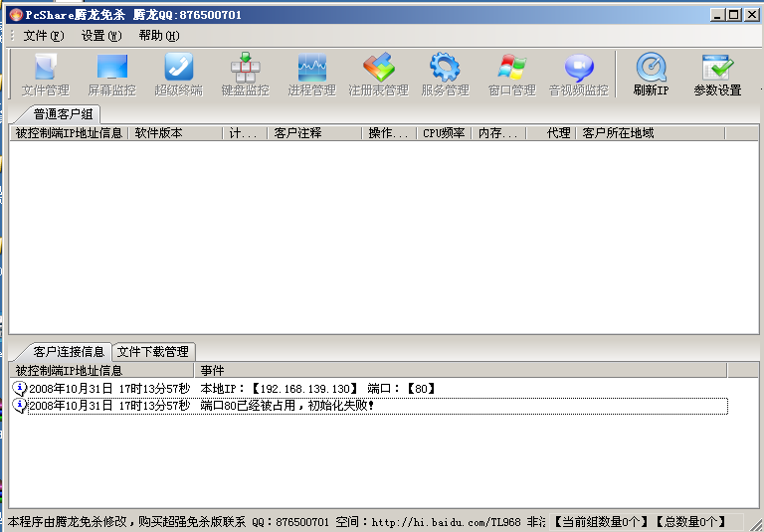Click the 内存... column header
The height and width of the screenshot is (532, 764).
click(x=498, y=133)
